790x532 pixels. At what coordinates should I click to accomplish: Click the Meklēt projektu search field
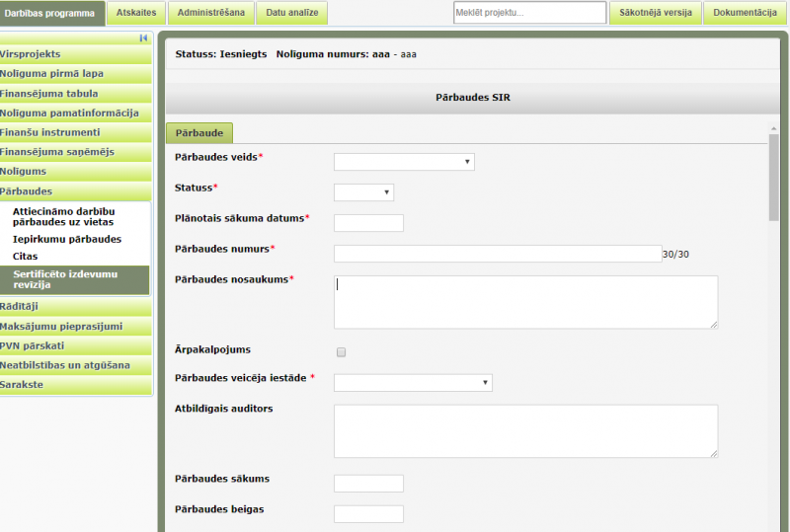[529, 13]
